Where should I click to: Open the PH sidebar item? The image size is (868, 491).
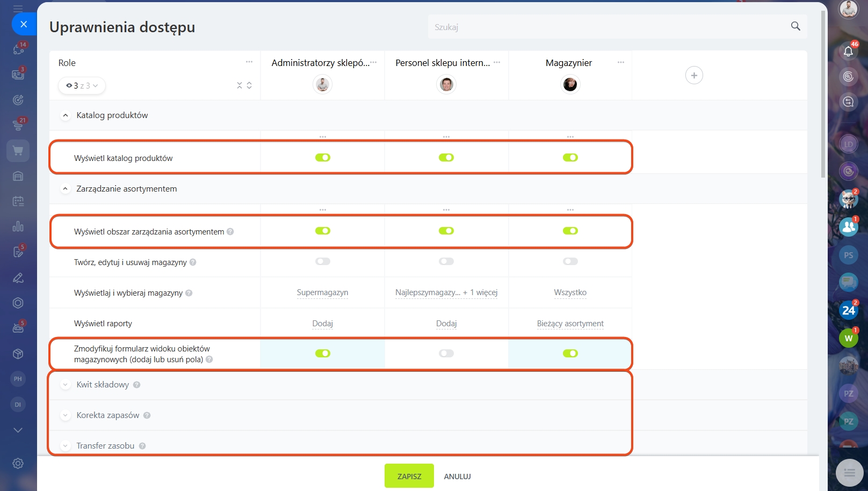[18, 379]
